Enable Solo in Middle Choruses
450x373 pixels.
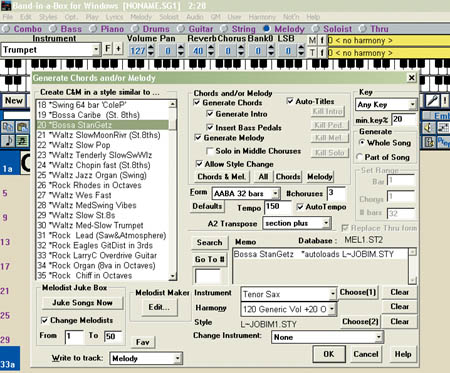pos(210,151)
